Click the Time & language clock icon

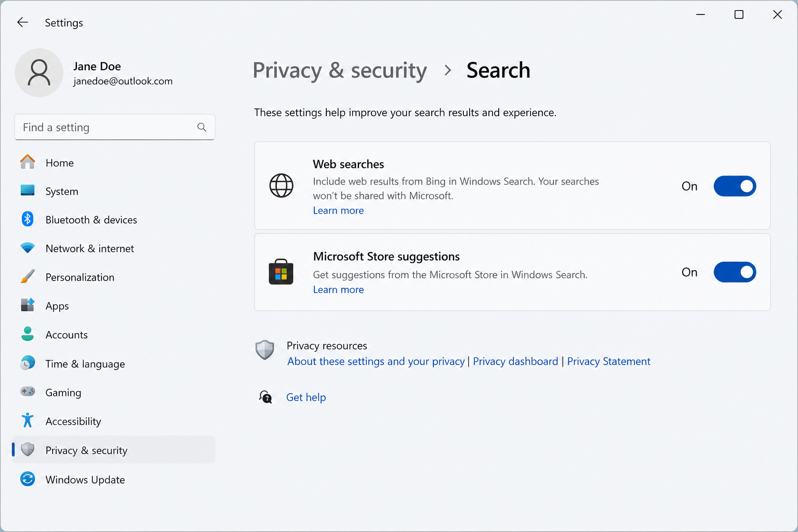pos(28,363)
